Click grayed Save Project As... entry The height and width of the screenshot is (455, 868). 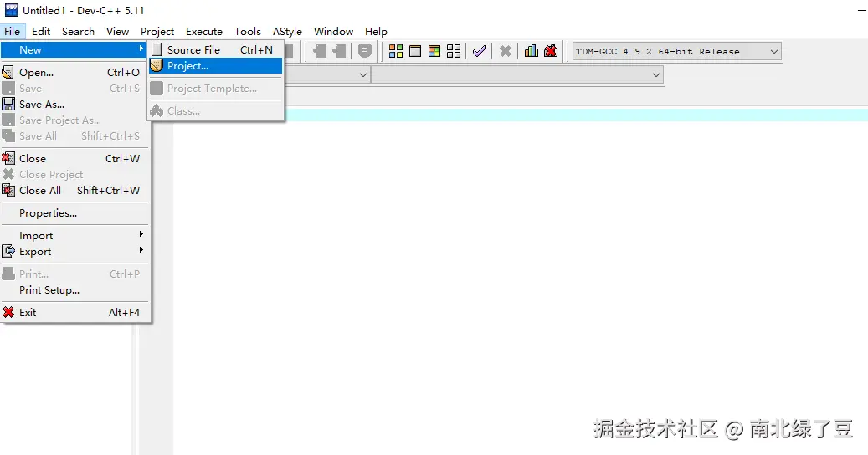74,120
